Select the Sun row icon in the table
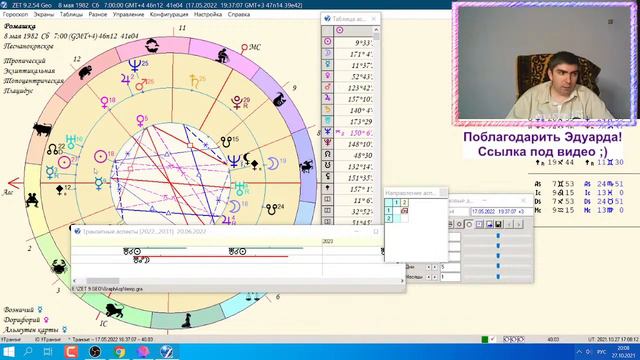The image size is (640, 360). coord(327,42)
